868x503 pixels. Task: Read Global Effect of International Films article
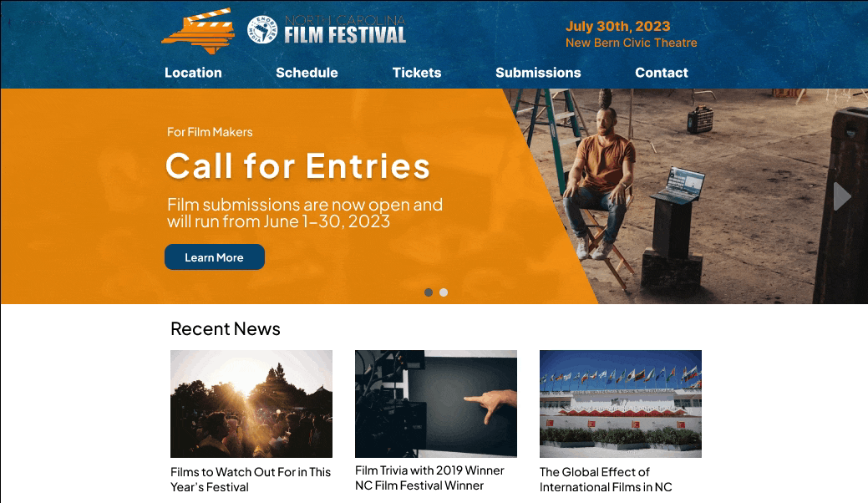tap(606, 480)
